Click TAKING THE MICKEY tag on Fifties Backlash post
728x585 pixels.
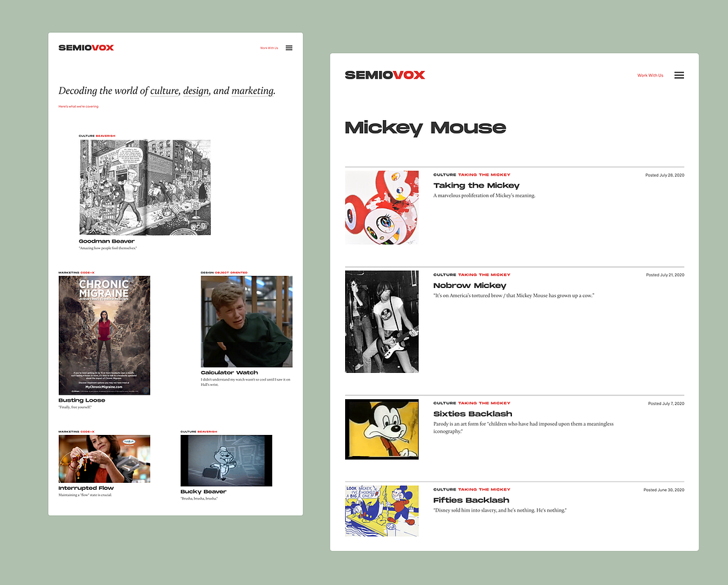[484, 489]
